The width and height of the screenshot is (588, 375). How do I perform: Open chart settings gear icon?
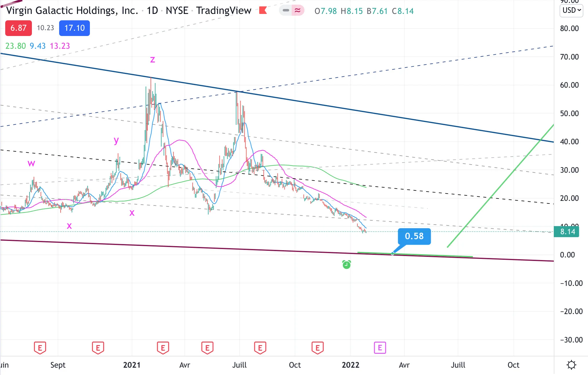click(x=571, y=365)
